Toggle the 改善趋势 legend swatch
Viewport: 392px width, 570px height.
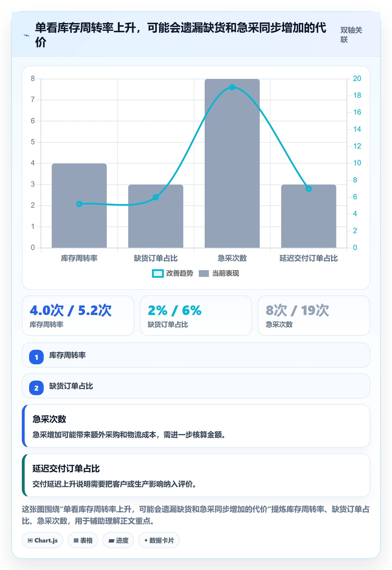[x=158, y=274]
